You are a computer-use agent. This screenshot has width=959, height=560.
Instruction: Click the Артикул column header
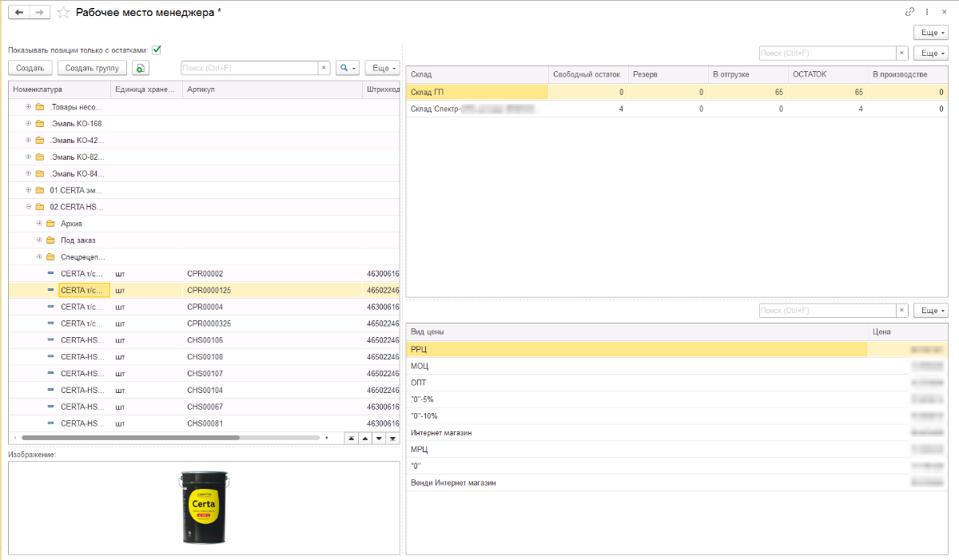(x=273, y=89)
